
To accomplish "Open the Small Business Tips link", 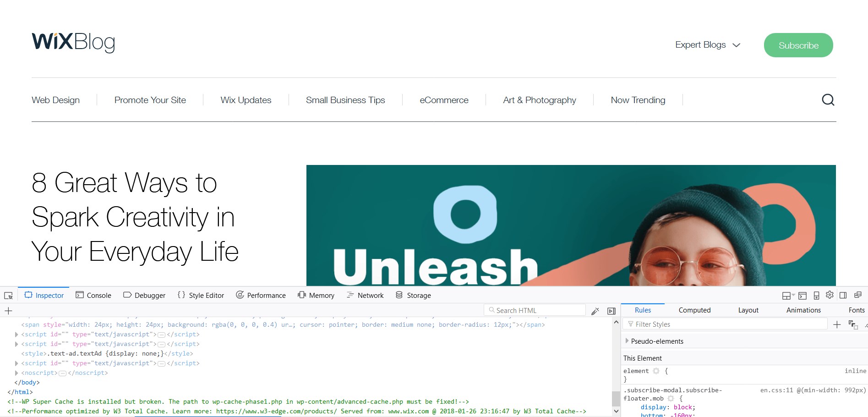I will click(x=345, y=100).
